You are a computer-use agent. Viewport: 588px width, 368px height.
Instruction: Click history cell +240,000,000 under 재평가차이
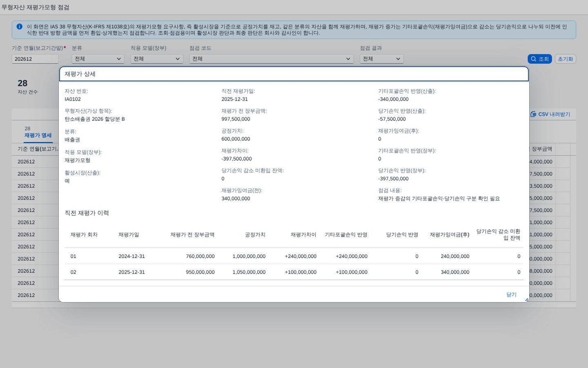(301, 256)
